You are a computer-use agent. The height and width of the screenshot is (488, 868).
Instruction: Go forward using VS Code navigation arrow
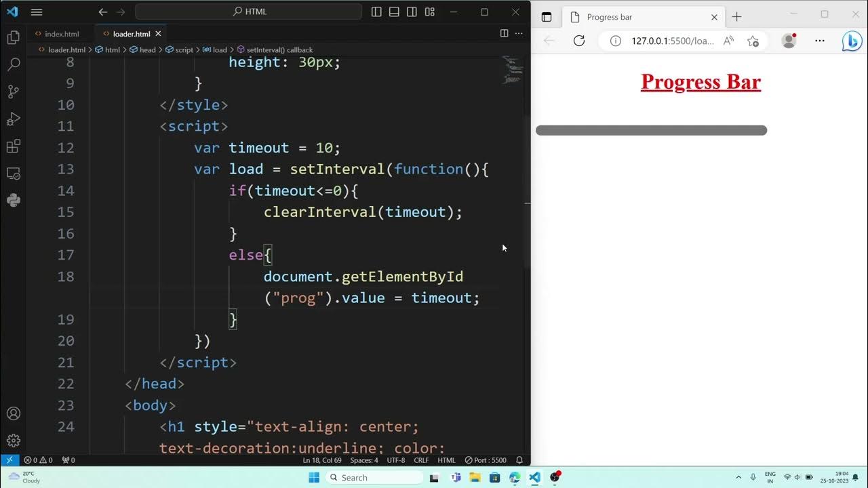click(121, 12)
